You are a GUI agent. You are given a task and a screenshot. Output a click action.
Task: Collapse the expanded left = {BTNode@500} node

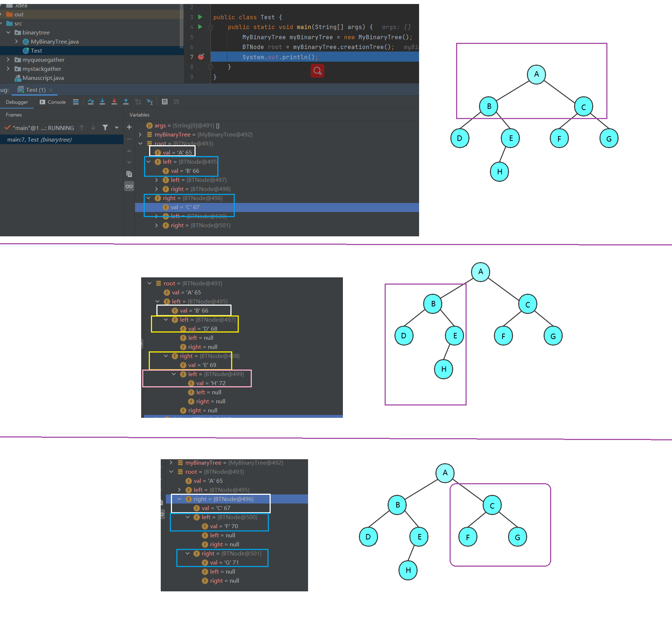pyautogui.click(x=188, y=517)
